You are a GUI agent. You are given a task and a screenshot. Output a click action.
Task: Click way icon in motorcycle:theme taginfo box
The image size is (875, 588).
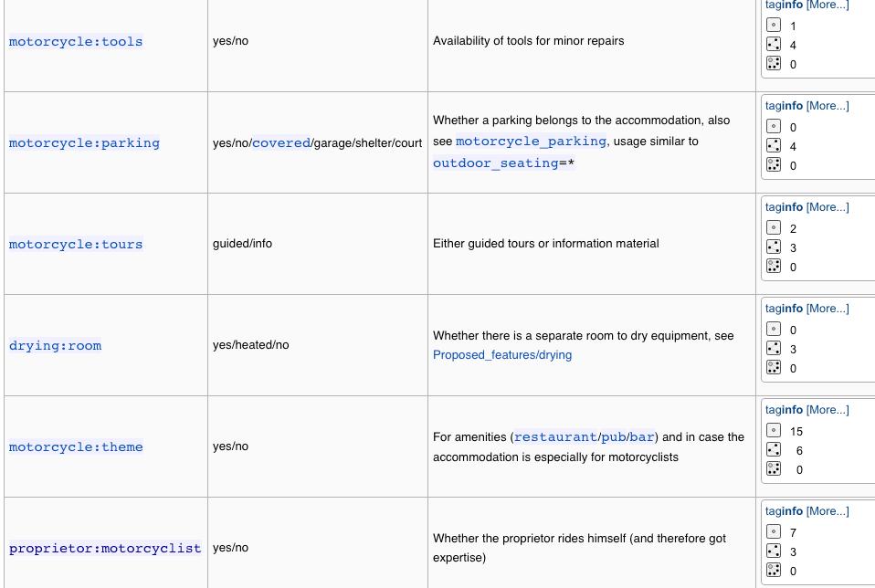click(774, 450)
